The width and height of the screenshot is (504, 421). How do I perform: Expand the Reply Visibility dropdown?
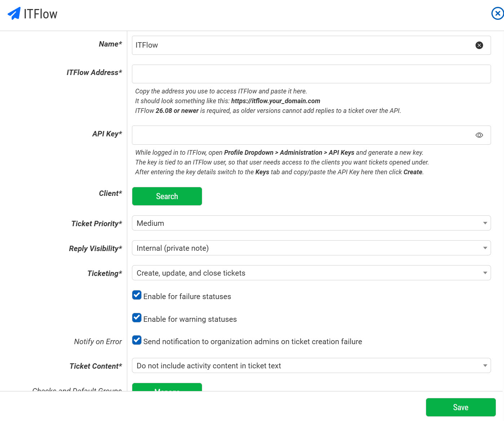311,248
